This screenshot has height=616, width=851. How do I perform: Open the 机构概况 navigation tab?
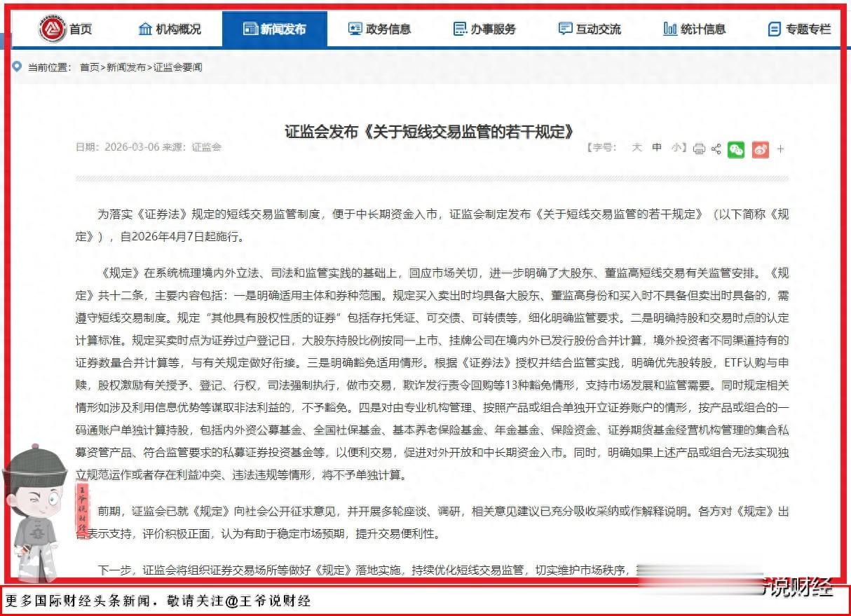coord(170,29)
